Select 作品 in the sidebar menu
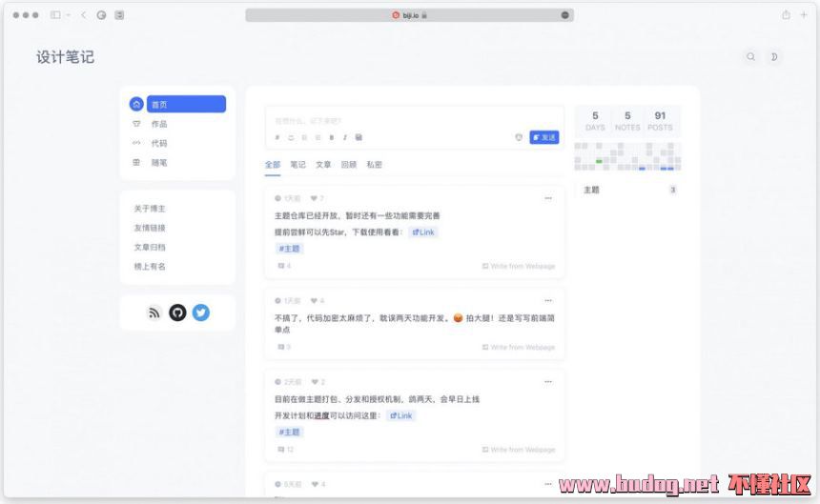This screenshot has height=504, width=820. tap(159, 124)
